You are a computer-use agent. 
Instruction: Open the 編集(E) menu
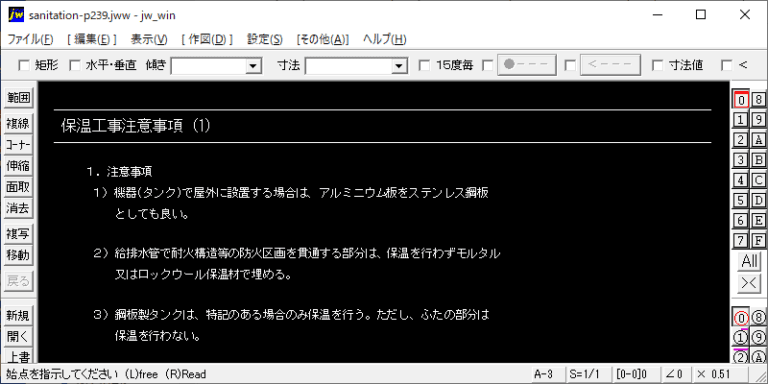pyautogui.click(x=92, y=39)
